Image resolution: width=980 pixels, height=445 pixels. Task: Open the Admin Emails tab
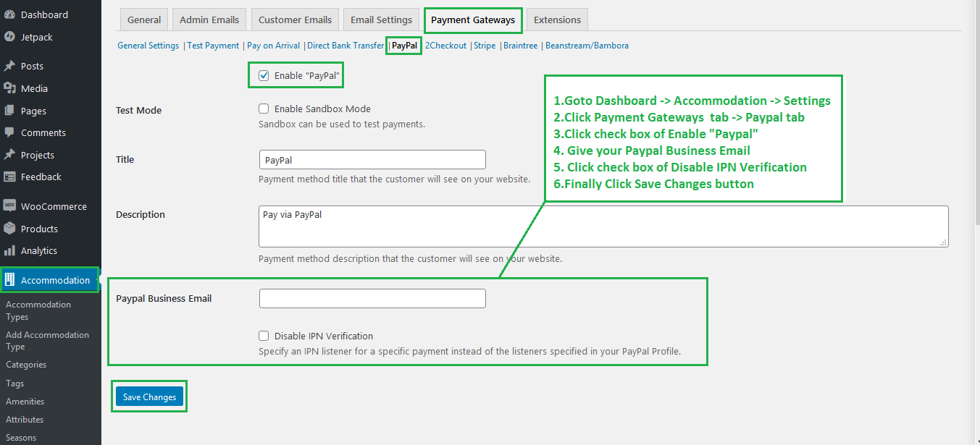tap(209, 20)
